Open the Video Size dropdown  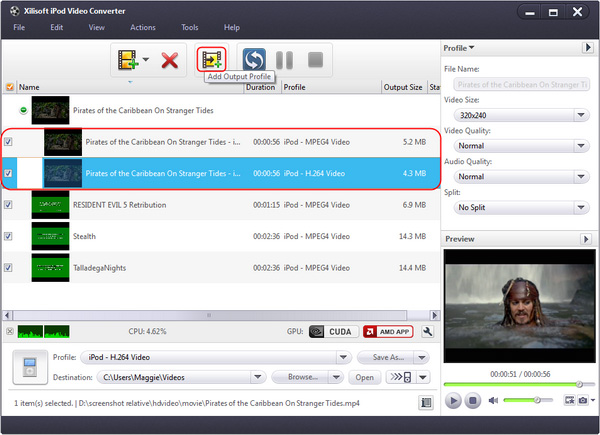click(519, 115)
